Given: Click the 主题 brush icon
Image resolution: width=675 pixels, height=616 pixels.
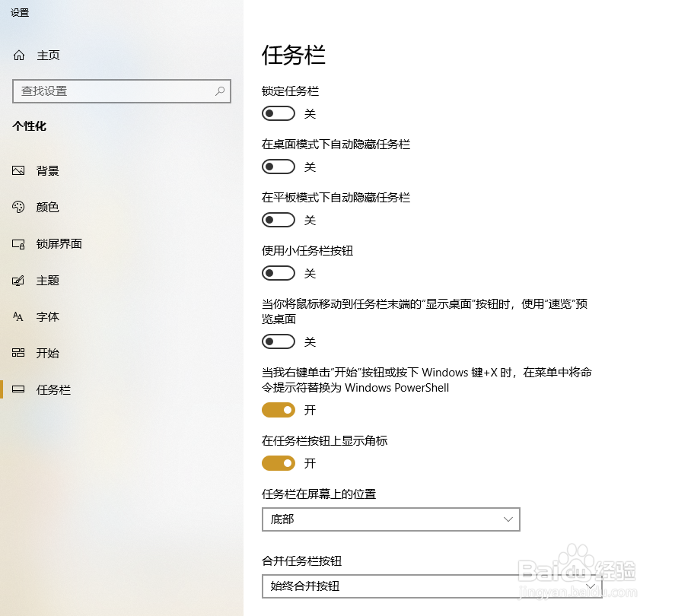Looking at the screenshot, I should pyautogui.click(x=18, y=281).
